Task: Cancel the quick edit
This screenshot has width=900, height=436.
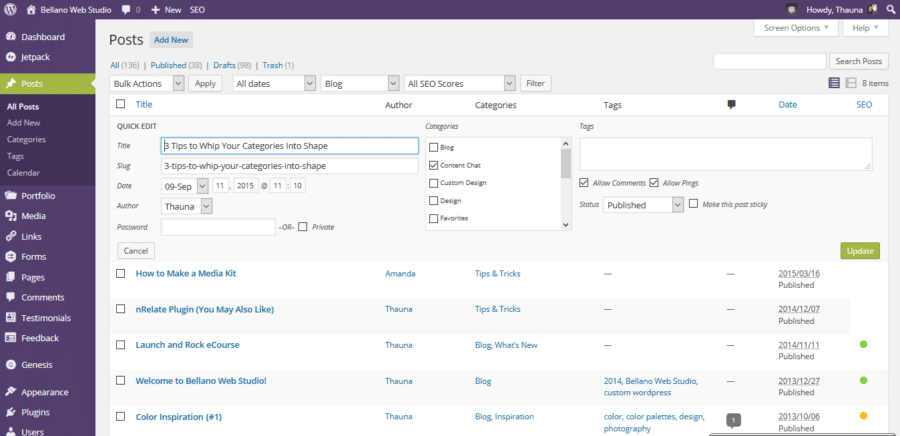Action: click(136, 251)
